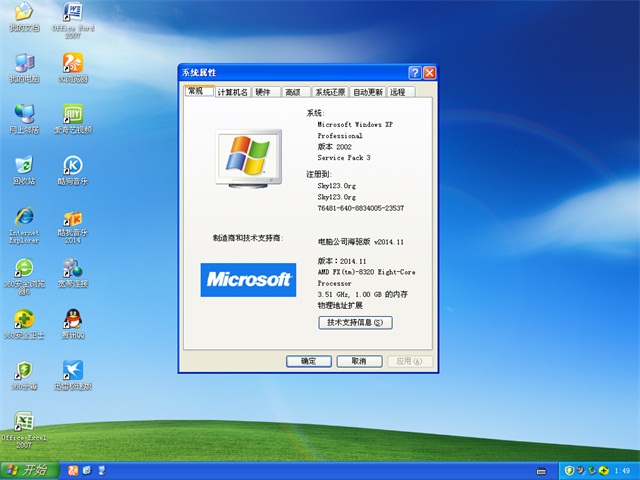Image resolution: width=640 pixels, height=480 pixels.
Task: Switch to the 硬件 (Hardware) tab
Action: click(x=263, y=92)
